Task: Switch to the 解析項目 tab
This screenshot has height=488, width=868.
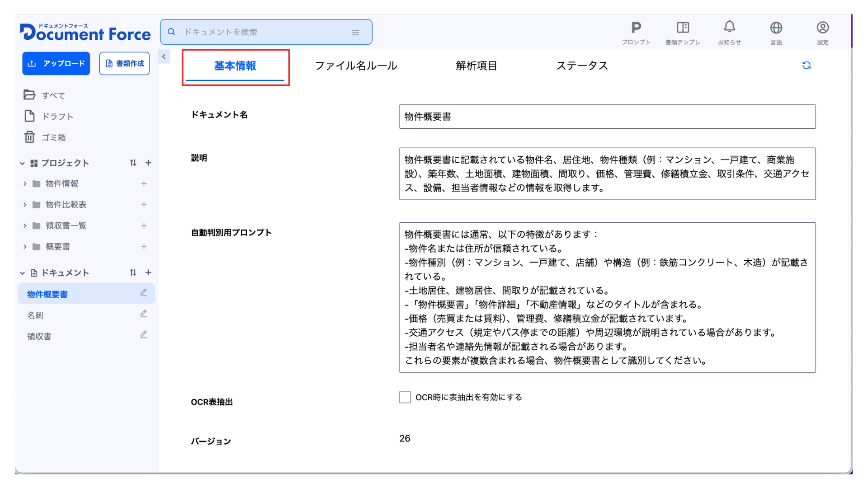Action: pos(476,66)
